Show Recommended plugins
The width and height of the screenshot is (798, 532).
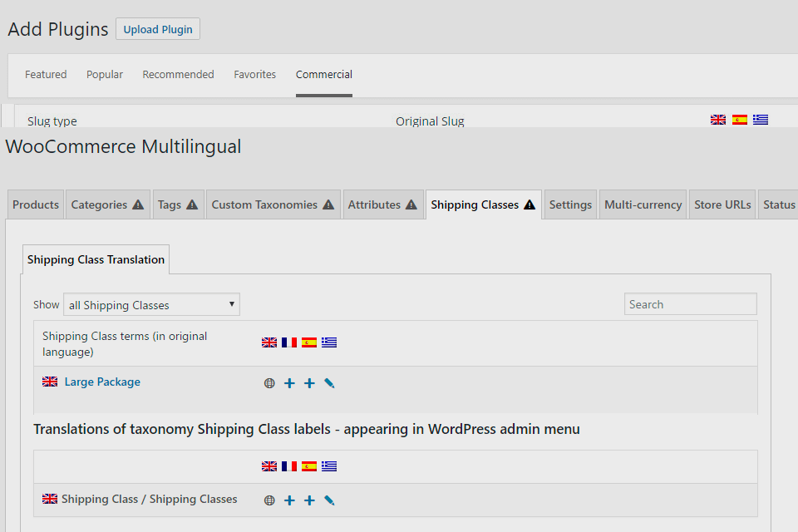[x=178, y=74]
